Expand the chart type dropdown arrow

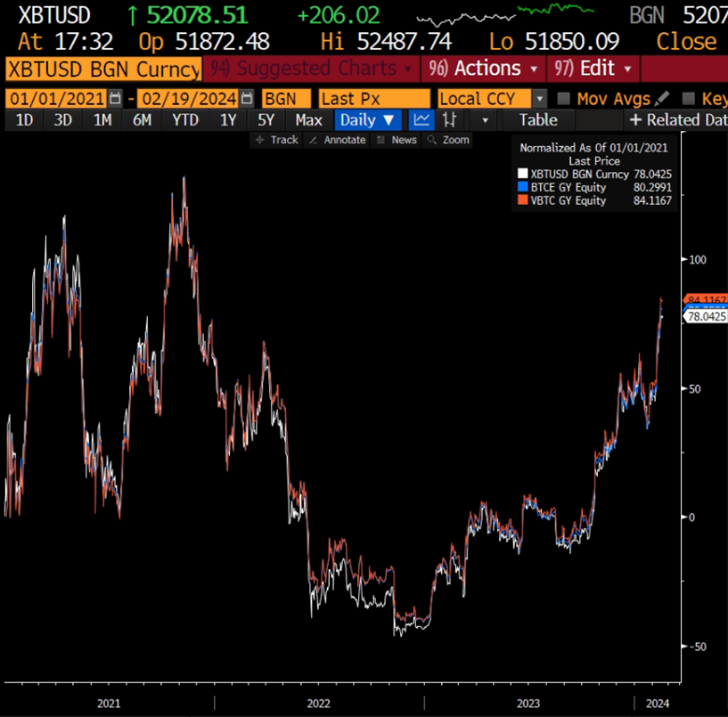[485, 120]
